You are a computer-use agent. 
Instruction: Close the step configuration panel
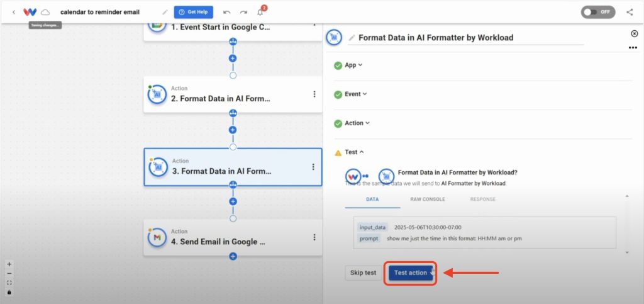(634, 34)
